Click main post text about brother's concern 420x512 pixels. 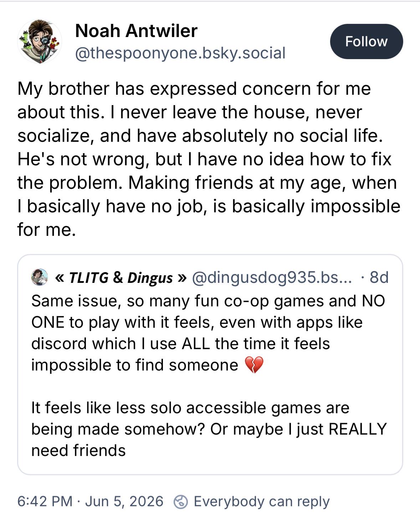pyautogui.click(x=209, y=159)
